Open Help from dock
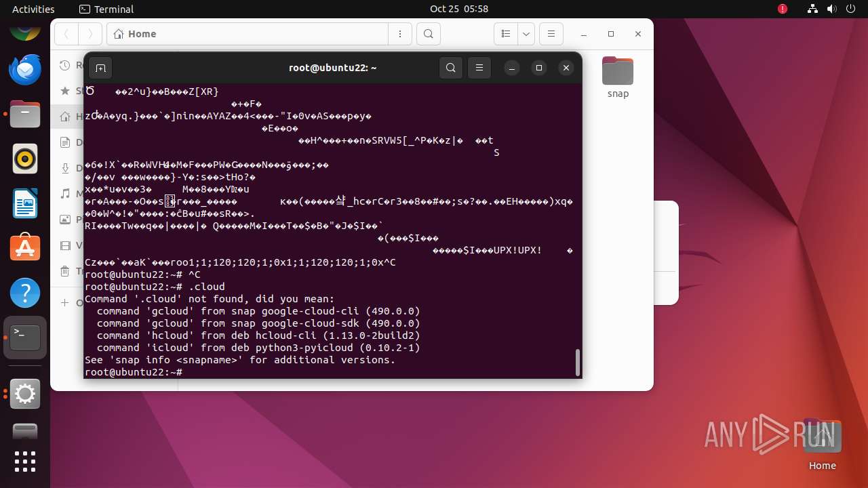The width and height of the screenshot is (868, 488). (25, 293)
